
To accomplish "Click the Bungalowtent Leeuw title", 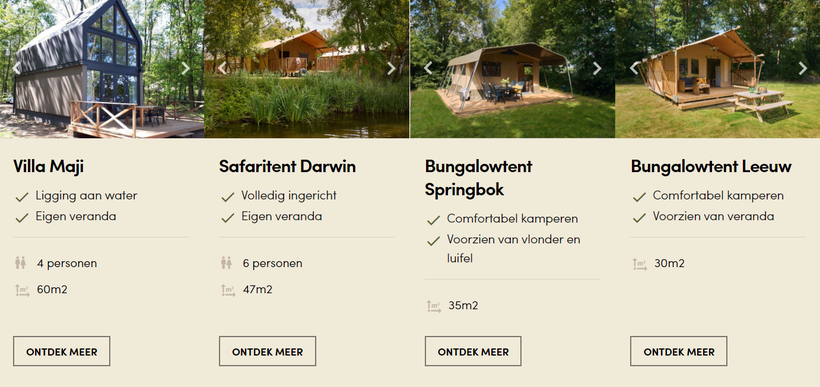I will (x=711, y=166).
